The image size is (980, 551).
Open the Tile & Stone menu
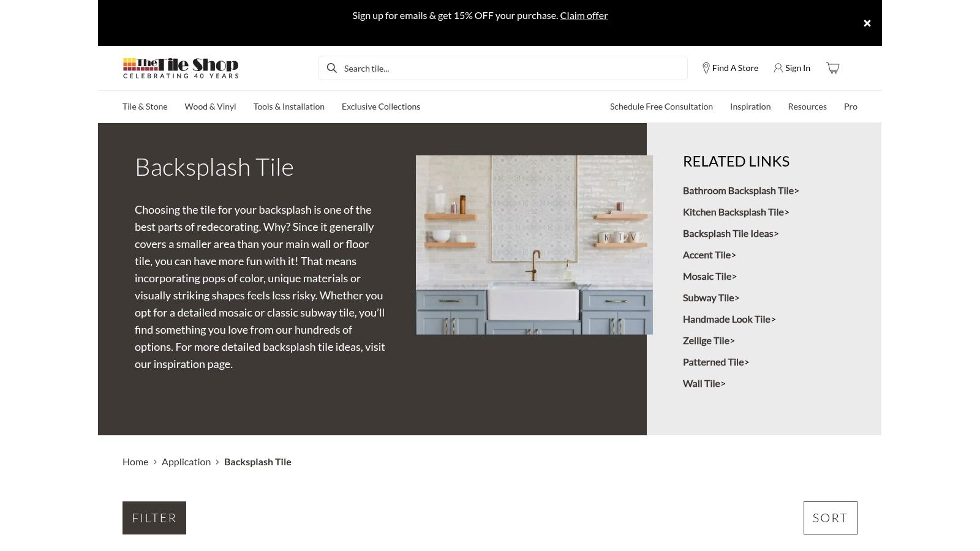click(145, 107)
